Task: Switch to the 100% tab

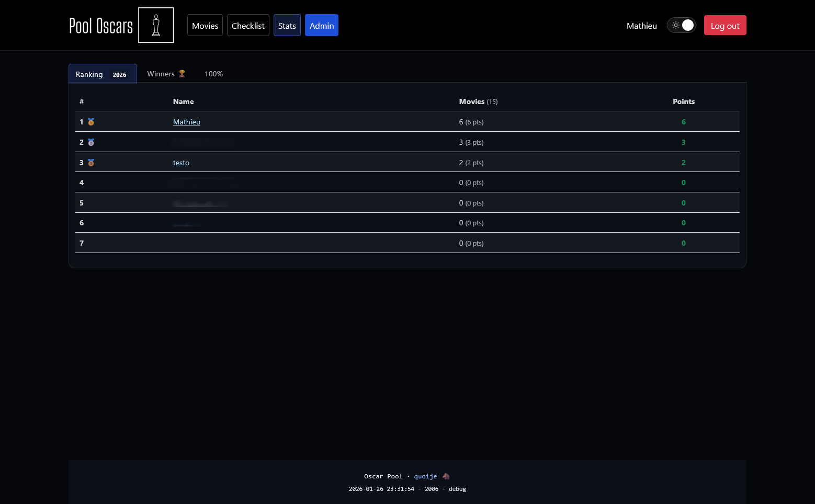Action: [213, 74]
